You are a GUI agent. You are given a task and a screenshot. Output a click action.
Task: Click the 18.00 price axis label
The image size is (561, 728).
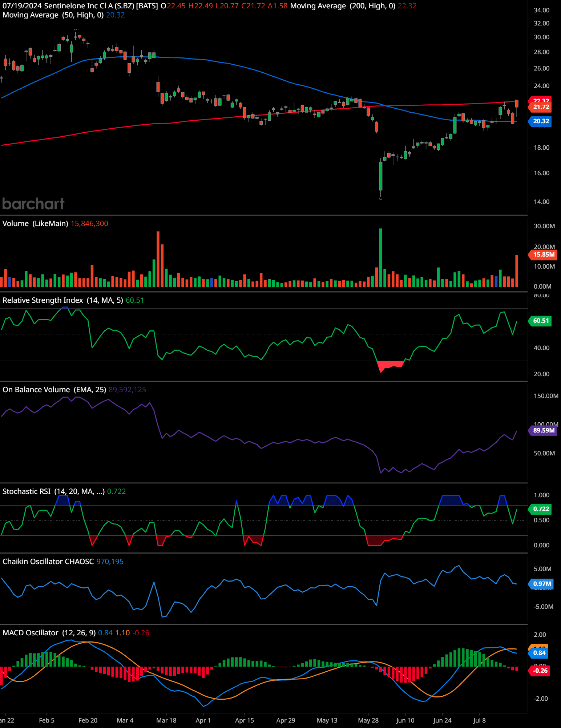[541, 148]
